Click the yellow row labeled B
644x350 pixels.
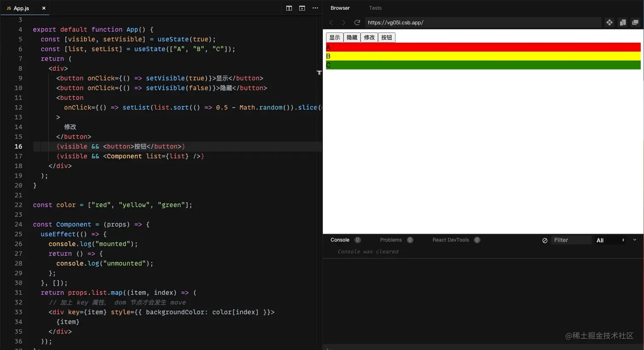pos(483,56)
